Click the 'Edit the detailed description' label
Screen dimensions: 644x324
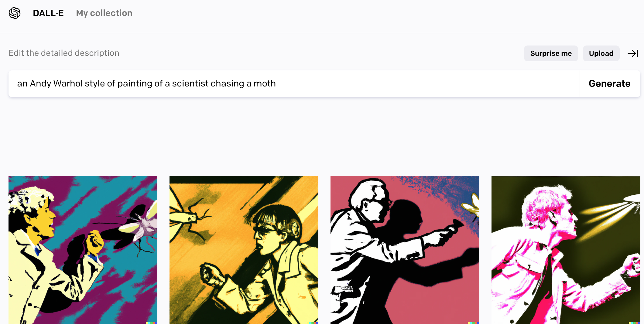[64, 53]
